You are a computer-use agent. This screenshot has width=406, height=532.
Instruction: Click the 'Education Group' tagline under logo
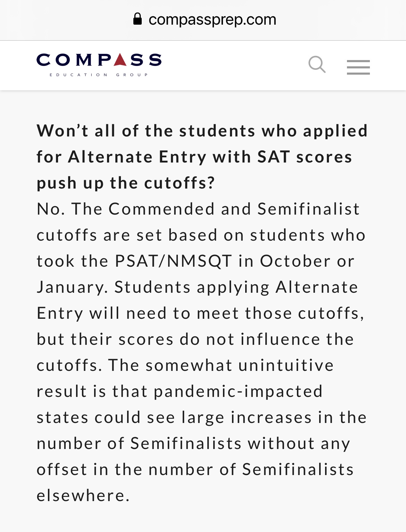(99, 75)
